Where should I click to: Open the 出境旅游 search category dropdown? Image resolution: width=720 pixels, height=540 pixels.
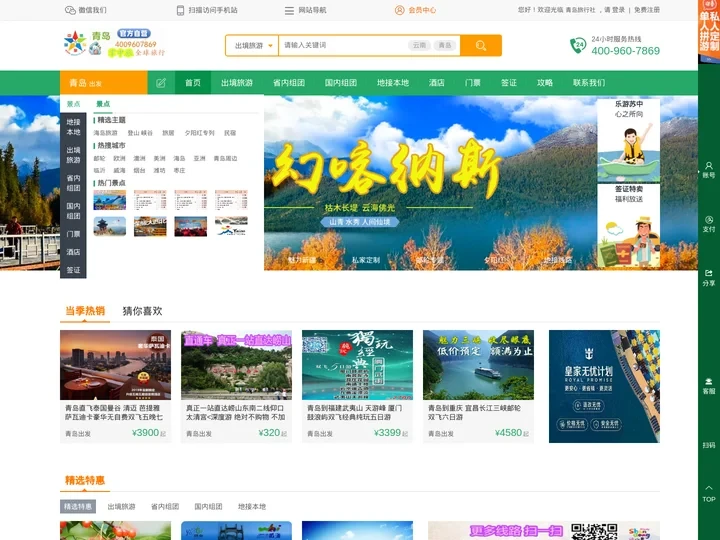tap(252, 45)
